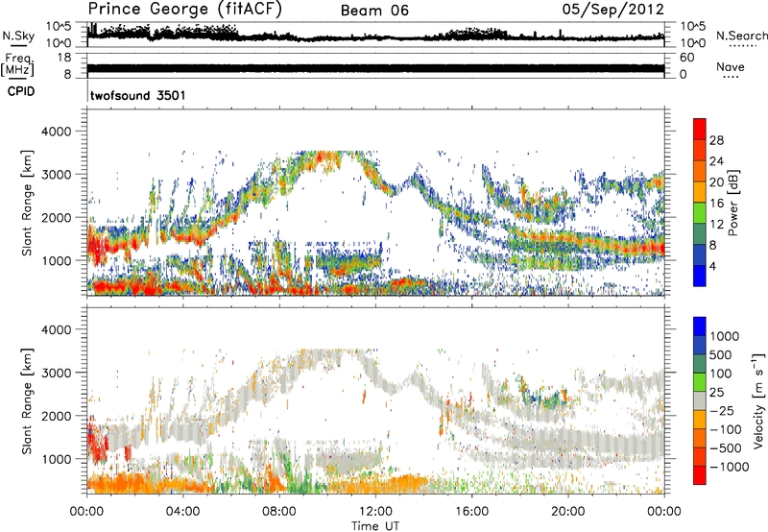Click the date "05/Sep/2012"

pyautogui.click(x=612, y=9)
